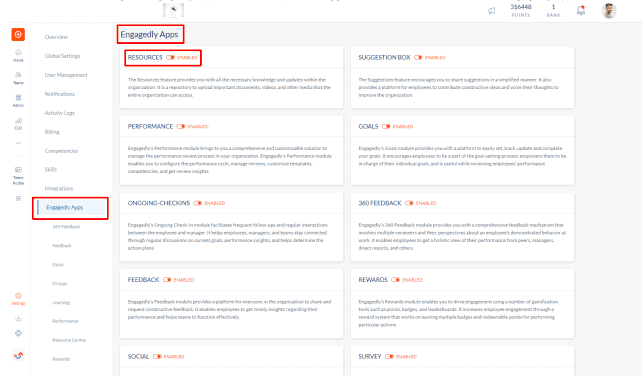Screen dimensions: 642x381
Task: Click the RESOURCES card title
Action: coord(145,58)
